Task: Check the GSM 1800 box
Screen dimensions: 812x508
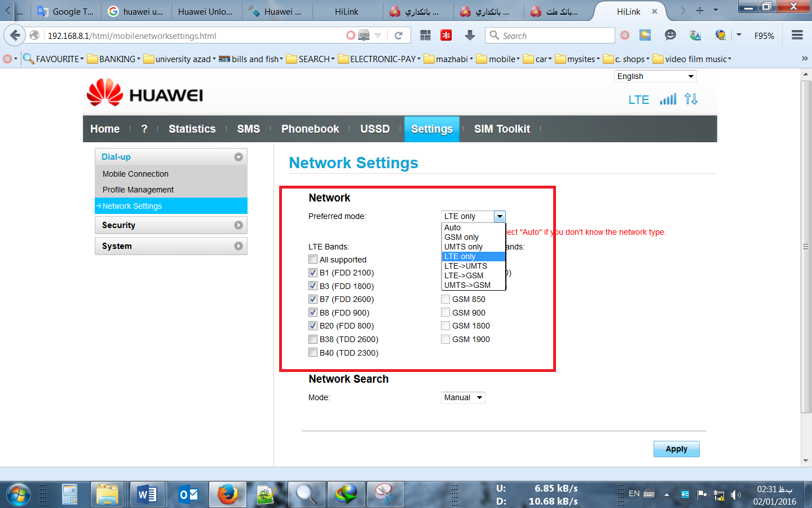Action: pyautogui.click(x=445, y=326)
